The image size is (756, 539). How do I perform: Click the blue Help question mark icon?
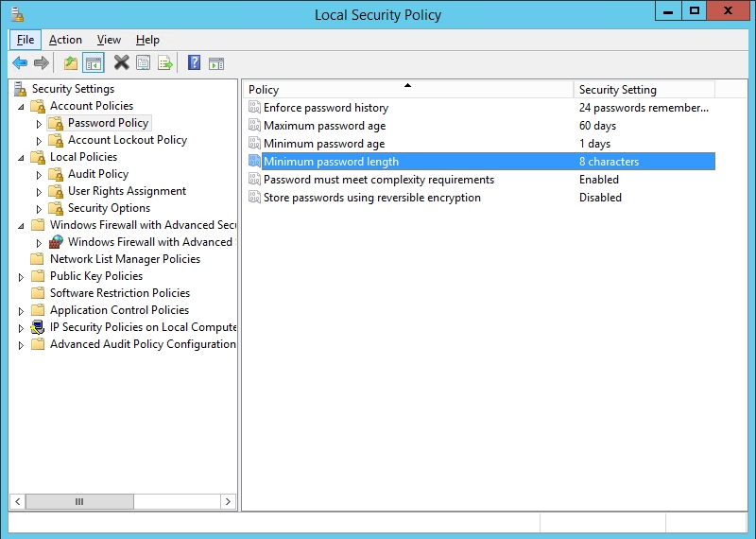[x=194, y=62]
